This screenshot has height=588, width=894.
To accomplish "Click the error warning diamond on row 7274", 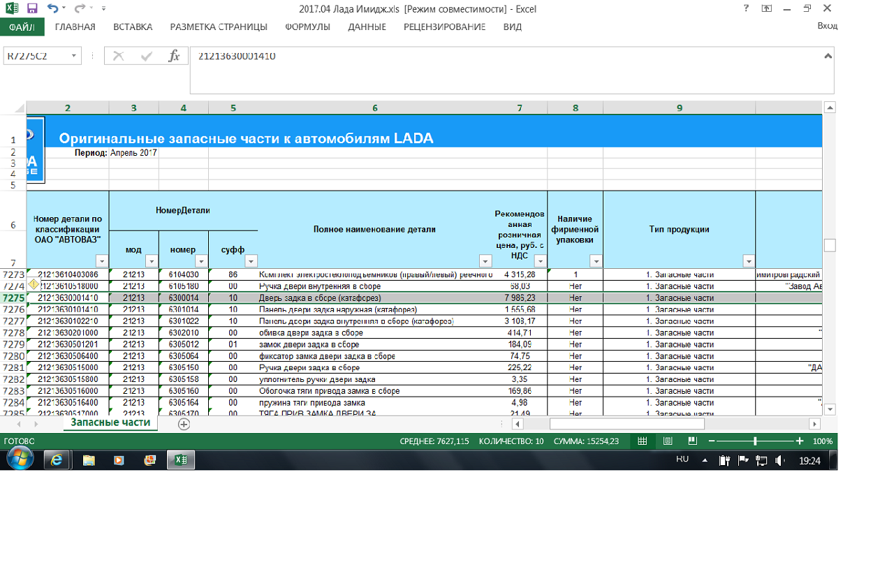I will coord(33,285).
